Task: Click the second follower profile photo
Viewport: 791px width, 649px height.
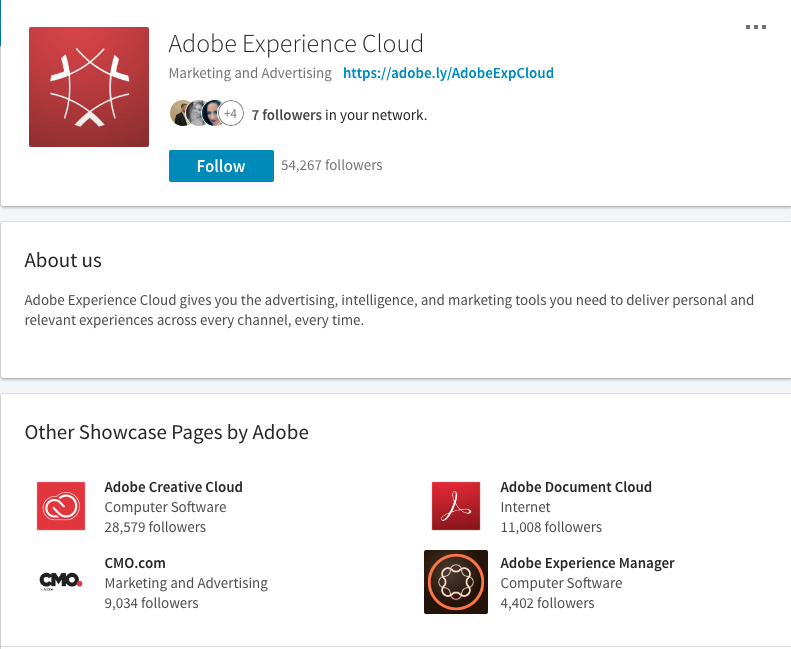Action: tap(196, 113)
